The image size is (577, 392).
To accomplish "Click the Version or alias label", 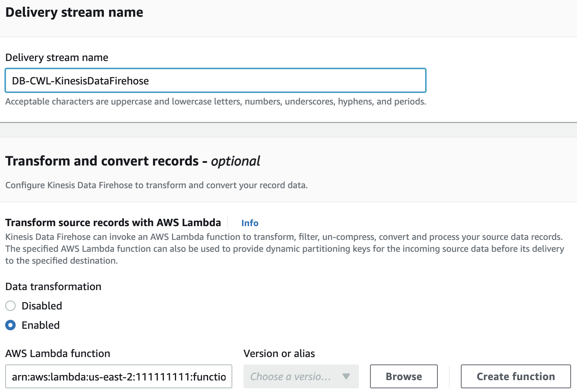I will [279, 353].
